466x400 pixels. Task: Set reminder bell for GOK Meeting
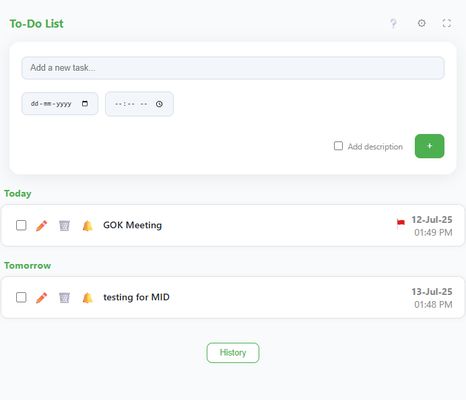[87, 226]
